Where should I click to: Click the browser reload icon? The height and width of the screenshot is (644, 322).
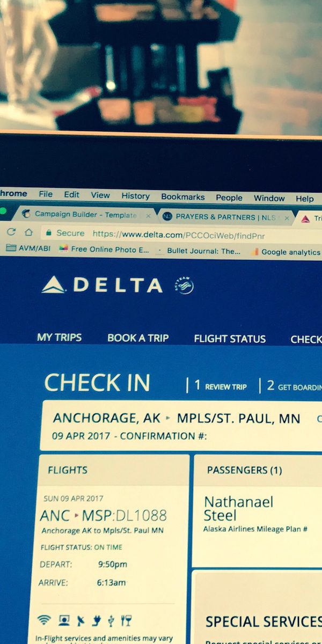coord(11,232)
